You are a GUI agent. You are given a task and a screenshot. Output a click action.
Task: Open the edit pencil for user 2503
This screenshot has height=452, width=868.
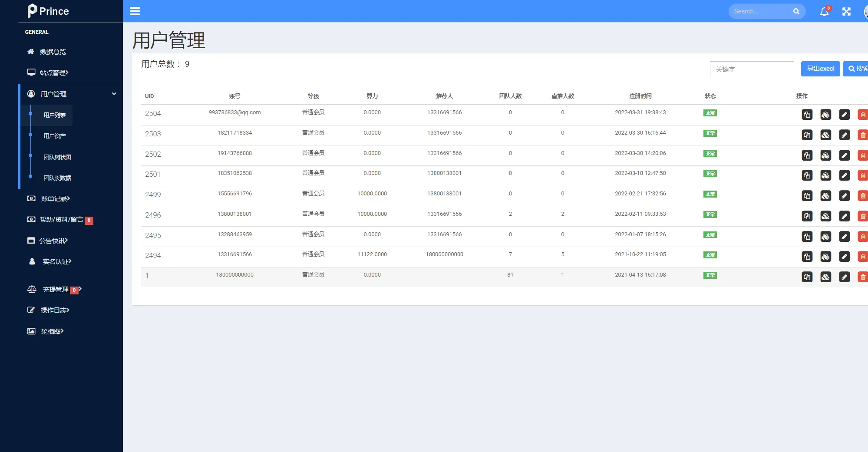tap(844, 135)
